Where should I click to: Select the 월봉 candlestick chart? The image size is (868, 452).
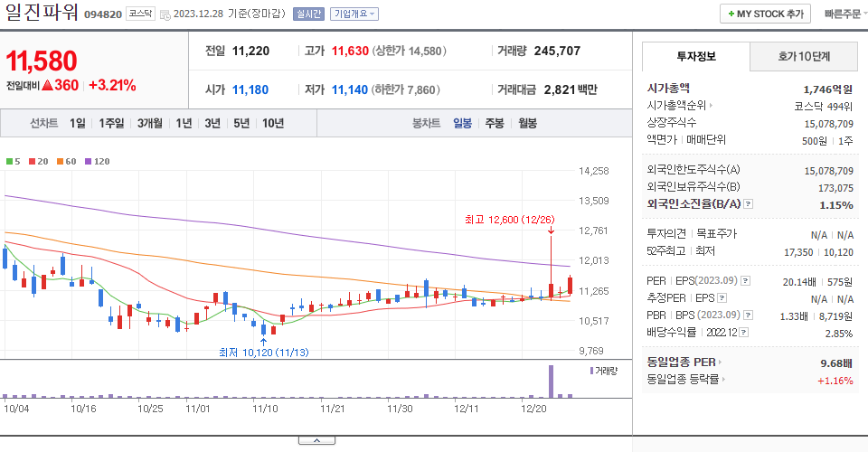point(527,123)
